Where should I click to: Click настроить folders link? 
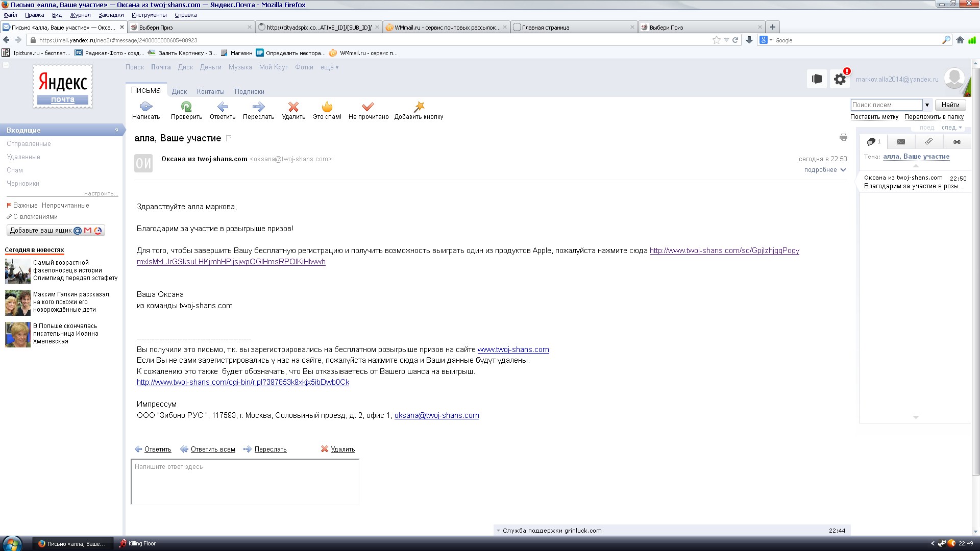coord(101,194)
